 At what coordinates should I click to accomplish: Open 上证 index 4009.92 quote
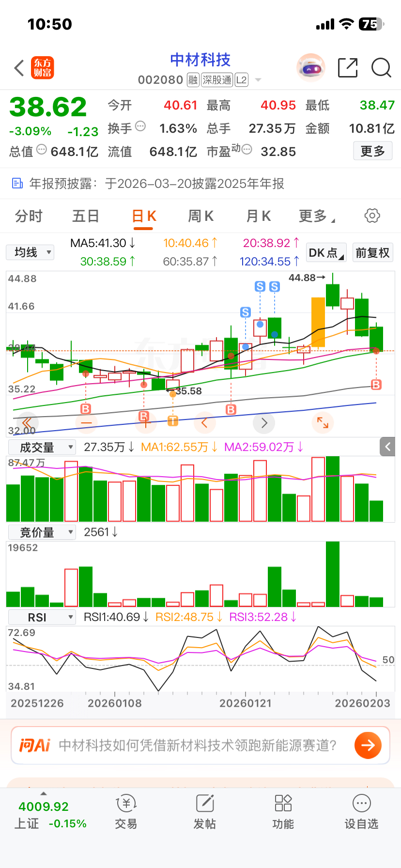pyautogui.click(x=50, y=815)
